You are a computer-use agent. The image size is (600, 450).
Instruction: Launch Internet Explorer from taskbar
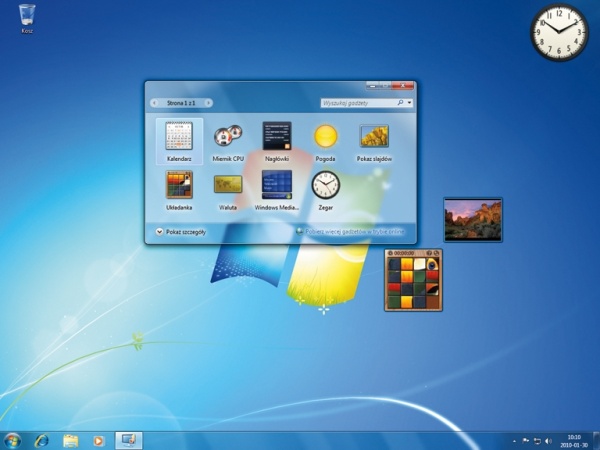pyautogui.click(x=42, y=441)
